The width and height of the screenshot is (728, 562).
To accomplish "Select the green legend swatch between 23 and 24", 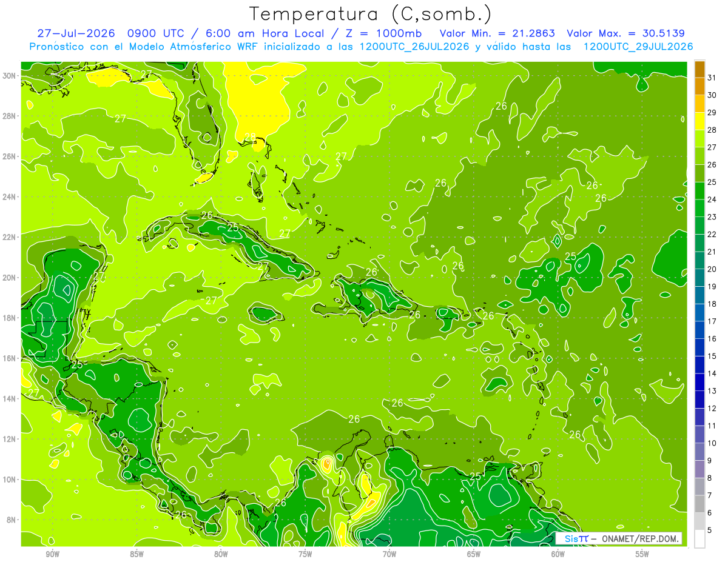I will pyautogui.click(x=699, y=208).
